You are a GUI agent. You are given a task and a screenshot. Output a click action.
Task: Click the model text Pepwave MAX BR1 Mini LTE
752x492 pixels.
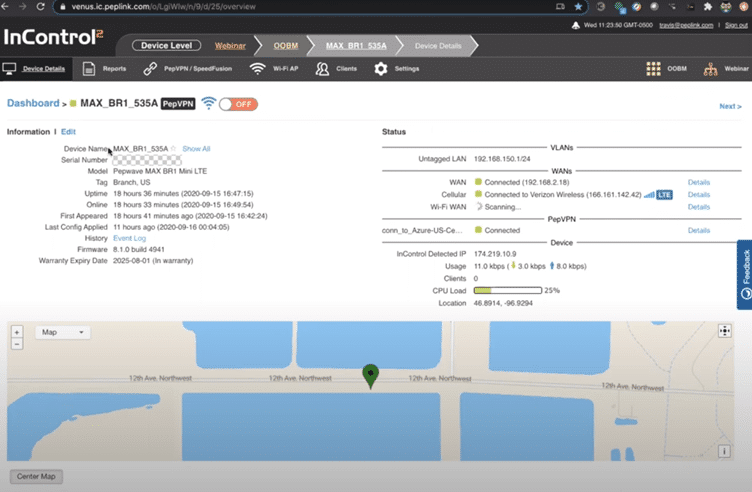coord(160,171)
